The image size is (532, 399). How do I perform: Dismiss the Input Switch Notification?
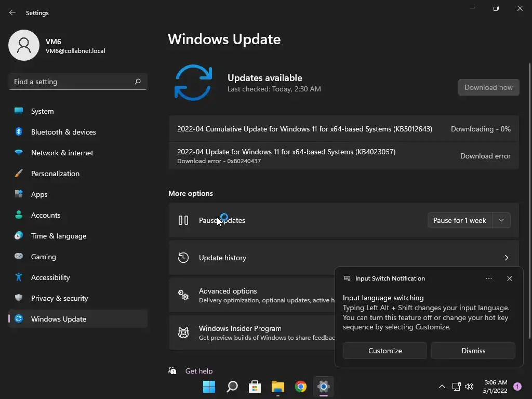tap(473, 351)
